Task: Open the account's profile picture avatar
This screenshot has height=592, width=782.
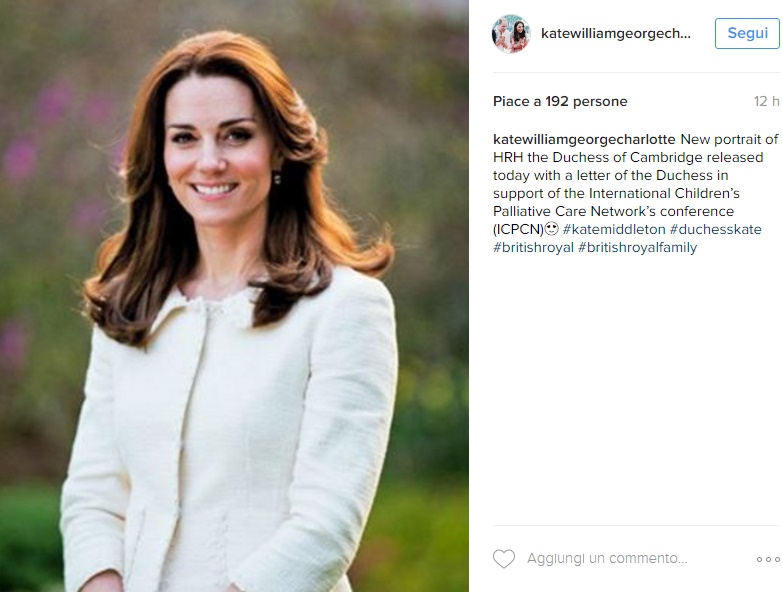Action: 511,34
